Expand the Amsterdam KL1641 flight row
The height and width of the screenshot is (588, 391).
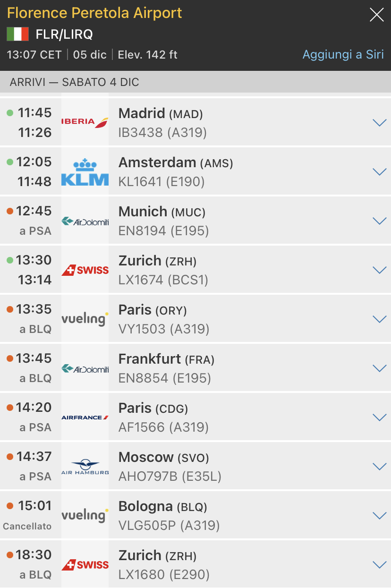pyautogui.click(x=379, y=172)
